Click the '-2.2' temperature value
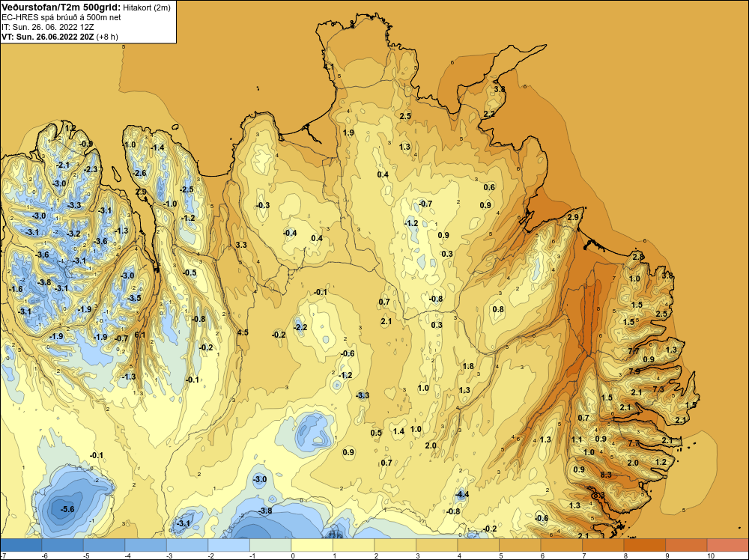The height and width of the screenshot is (560, 749). coord(300,327)
